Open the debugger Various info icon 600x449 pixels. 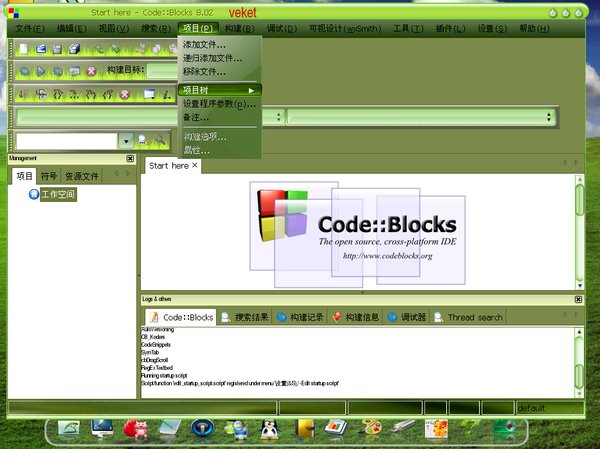point(167,94)
